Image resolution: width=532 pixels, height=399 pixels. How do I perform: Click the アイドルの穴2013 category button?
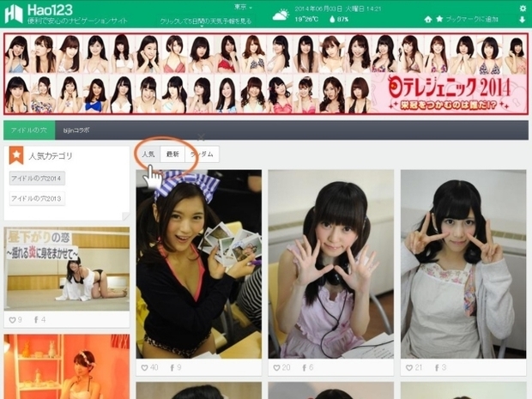37,198
